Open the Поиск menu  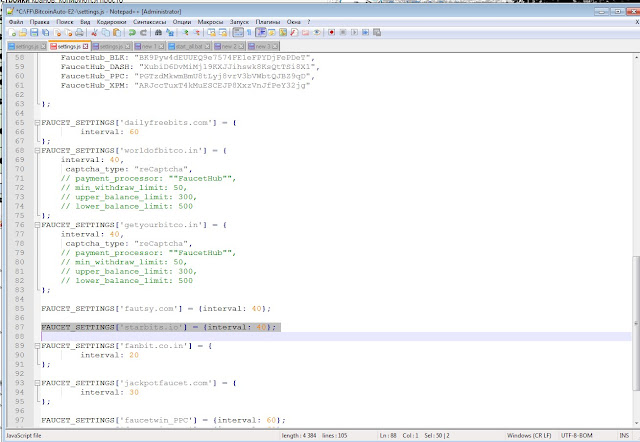tap(65, 22)
